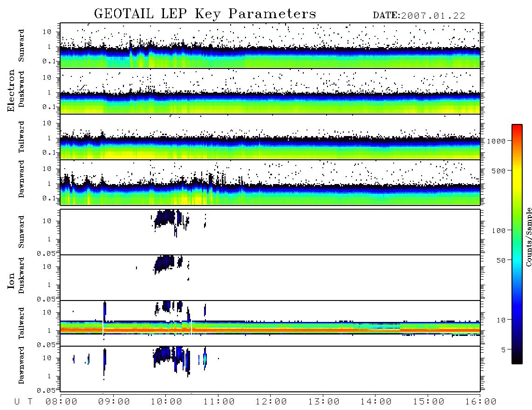Click the "50" colorbar tick label
Image resolution: width=532 pixels, height=410 pixels.
click(x=501, y=260)
